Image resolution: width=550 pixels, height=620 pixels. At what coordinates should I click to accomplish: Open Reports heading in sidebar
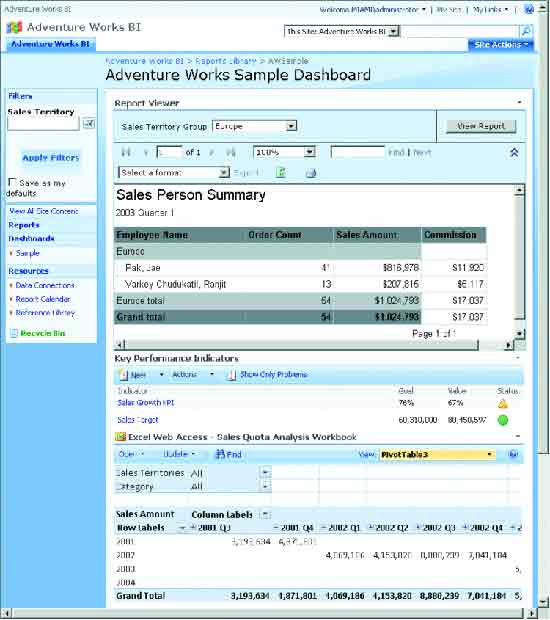click(24, 225)
